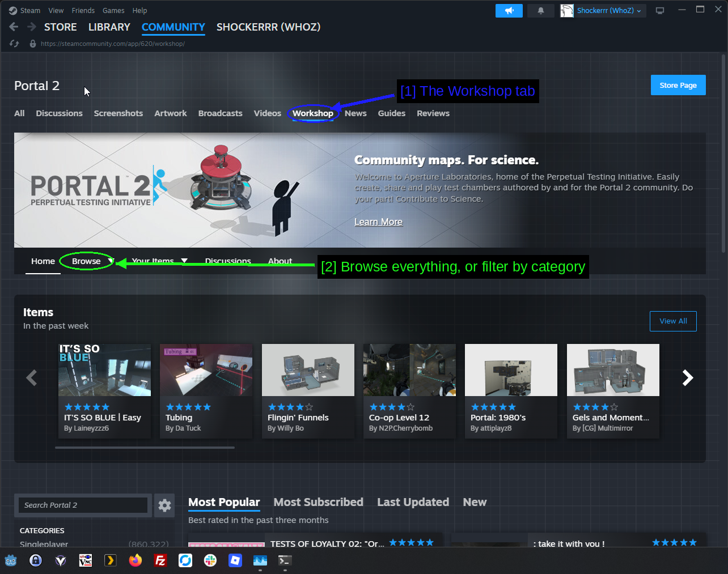Open the workshop About link
The height and width of the screenshot is (574, 728).
[280, 261]
